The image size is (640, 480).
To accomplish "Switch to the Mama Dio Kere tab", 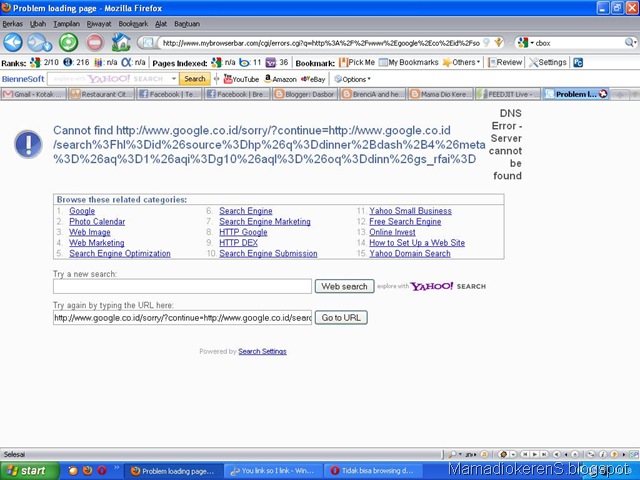I will click(441, 94).
